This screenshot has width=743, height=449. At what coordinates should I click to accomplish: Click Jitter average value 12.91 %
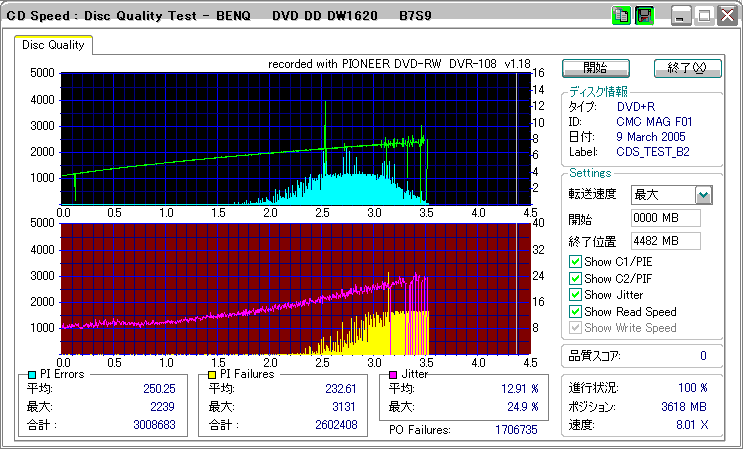(520, 389)
